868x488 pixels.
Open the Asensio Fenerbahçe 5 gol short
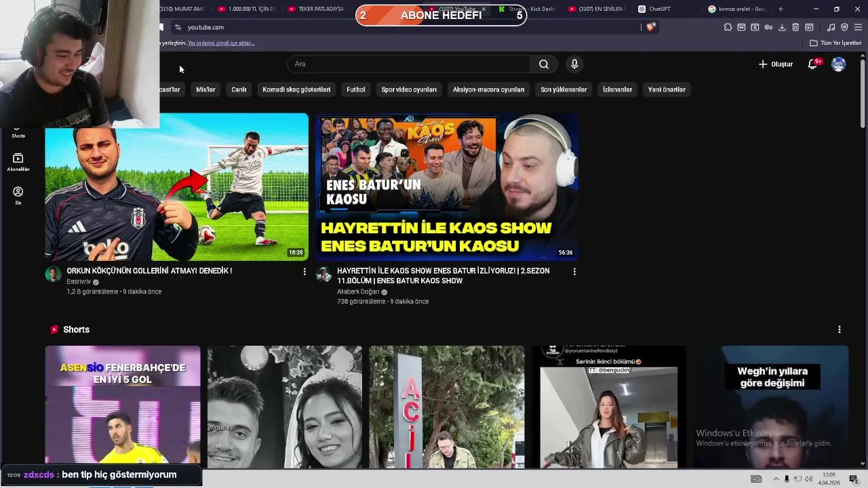click(x=123, y=407)
